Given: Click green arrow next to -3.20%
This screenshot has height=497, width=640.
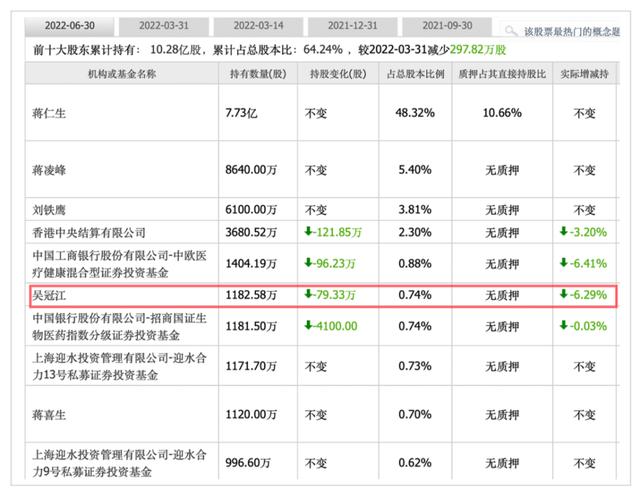Looking at the screenshot, I should [564, 232].
